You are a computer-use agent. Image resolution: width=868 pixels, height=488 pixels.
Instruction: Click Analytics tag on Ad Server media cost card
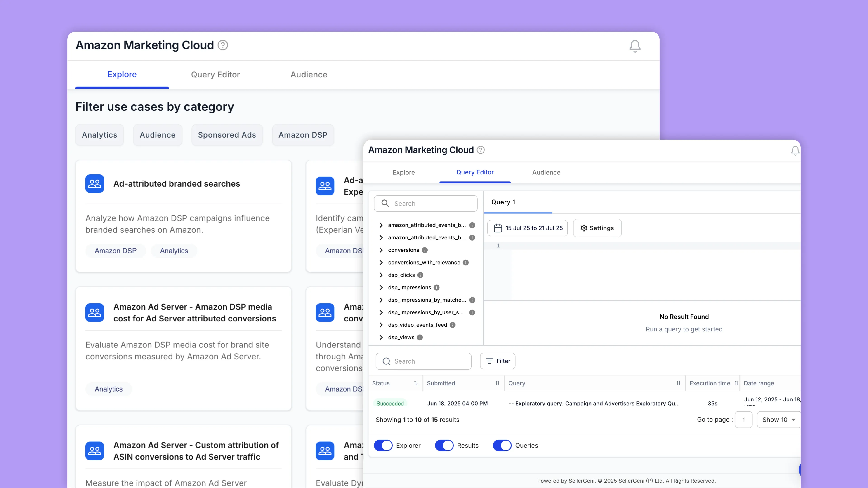108,389
